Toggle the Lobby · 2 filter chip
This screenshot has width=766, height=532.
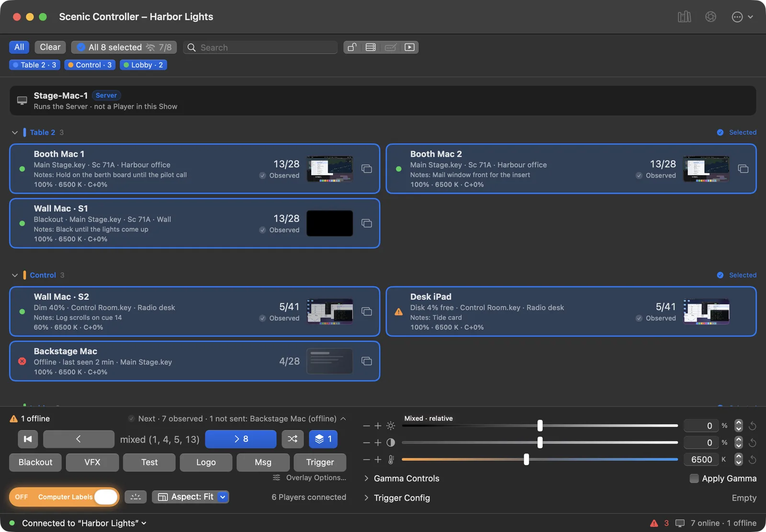coord(143,65)
